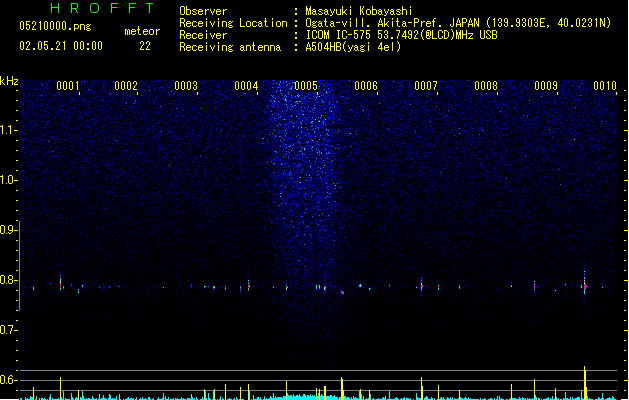The height and width of the screenshot is (400, 629).
Task: Click time marker 0004
Action: 246,86
